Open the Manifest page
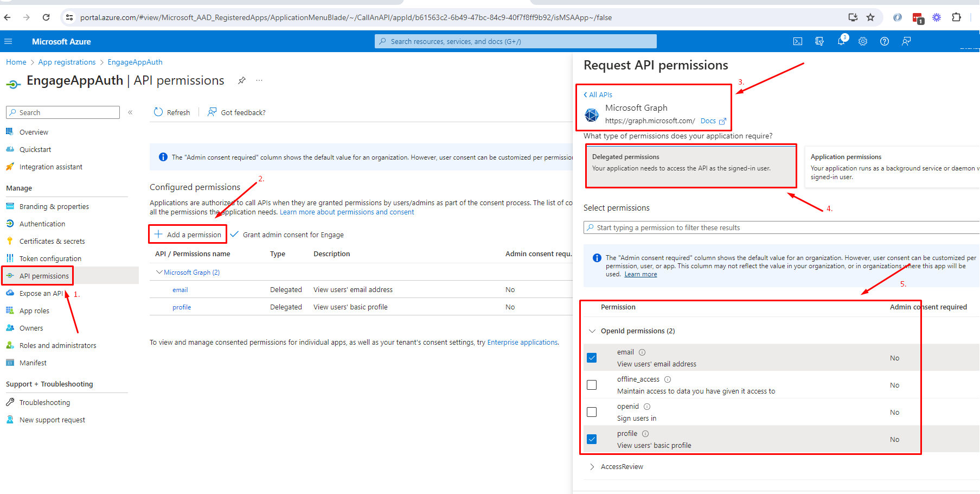The image size is (980, 494). pos(33,363)
